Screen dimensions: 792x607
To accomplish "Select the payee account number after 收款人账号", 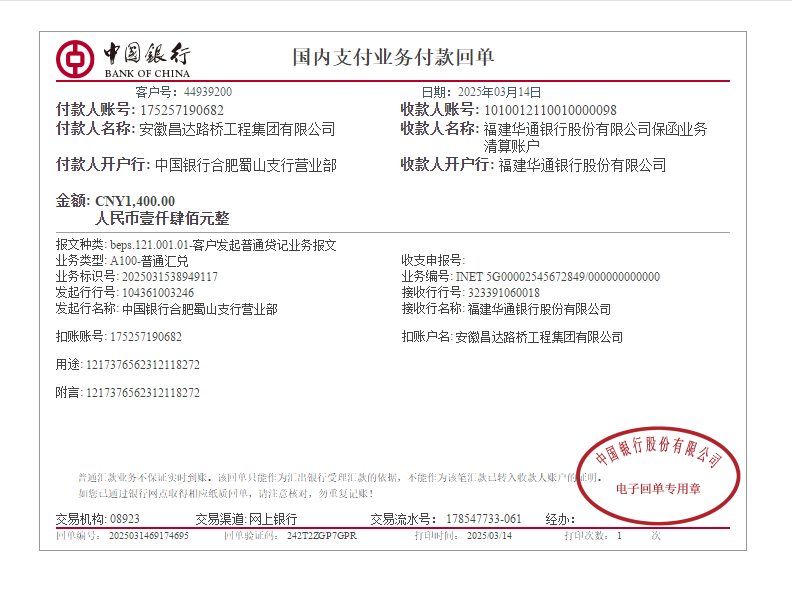I will point(550,110).
